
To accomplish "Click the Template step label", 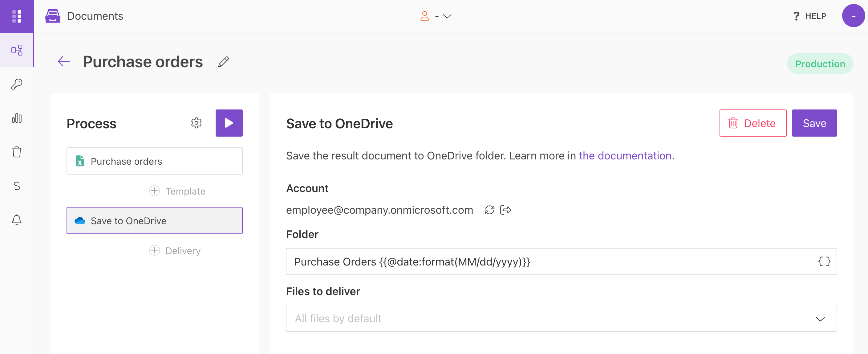I will 185,191.
